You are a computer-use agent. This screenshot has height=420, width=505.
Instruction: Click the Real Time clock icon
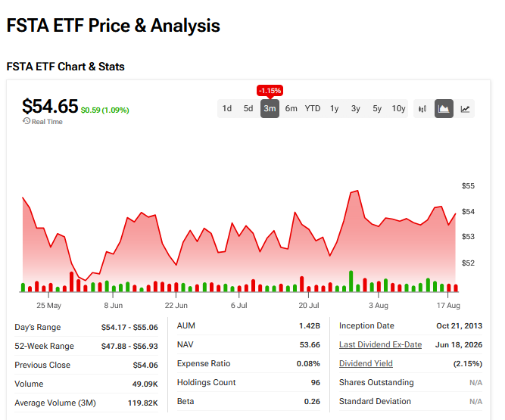click(x=26, y=121)
